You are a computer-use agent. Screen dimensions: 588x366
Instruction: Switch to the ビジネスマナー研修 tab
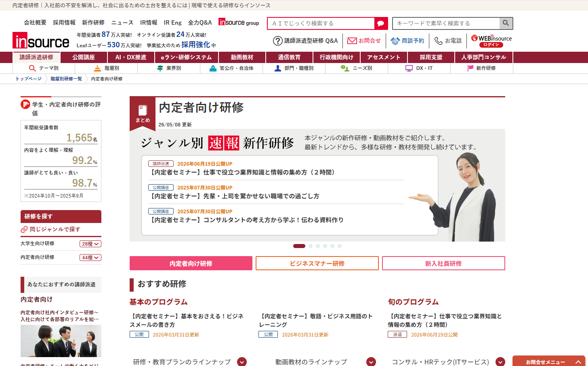click(x=317, y=263)
